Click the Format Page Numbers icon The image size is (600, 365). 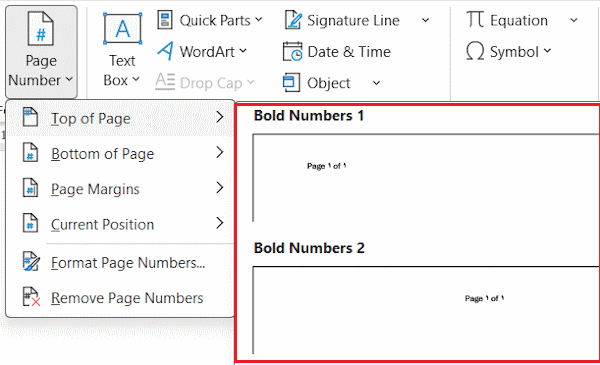pyautogui.click(x=31, y=261)
